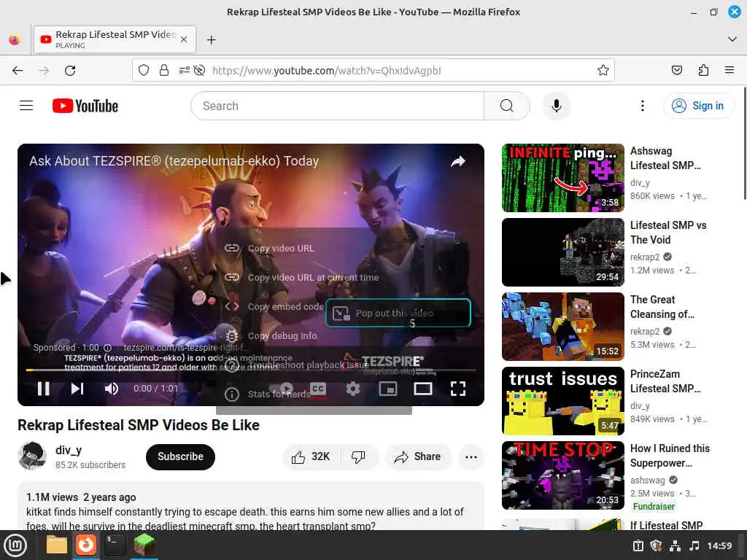Toggle closed captions CC button
747x560 pixels.
318,389
